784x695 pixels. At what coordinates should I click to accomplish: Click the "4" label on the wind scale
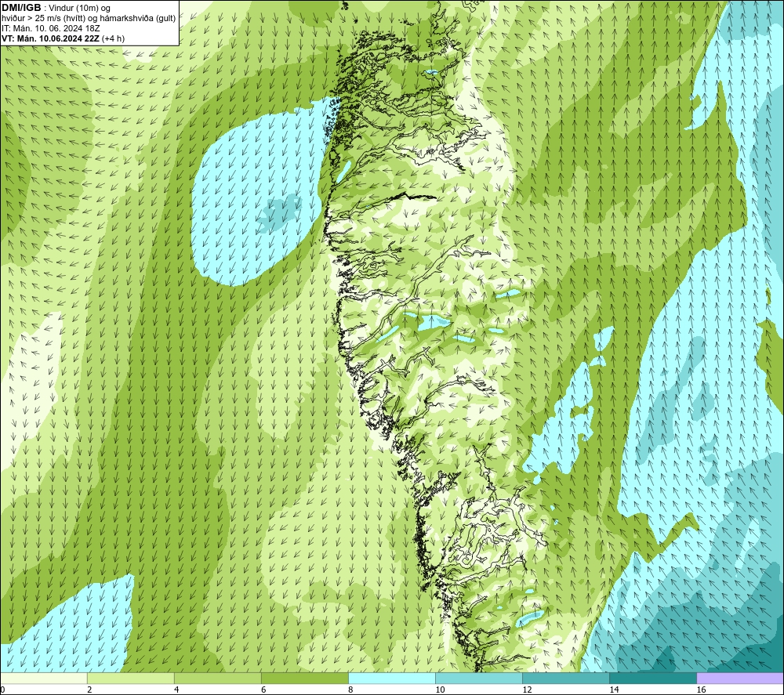click(176, 690)
